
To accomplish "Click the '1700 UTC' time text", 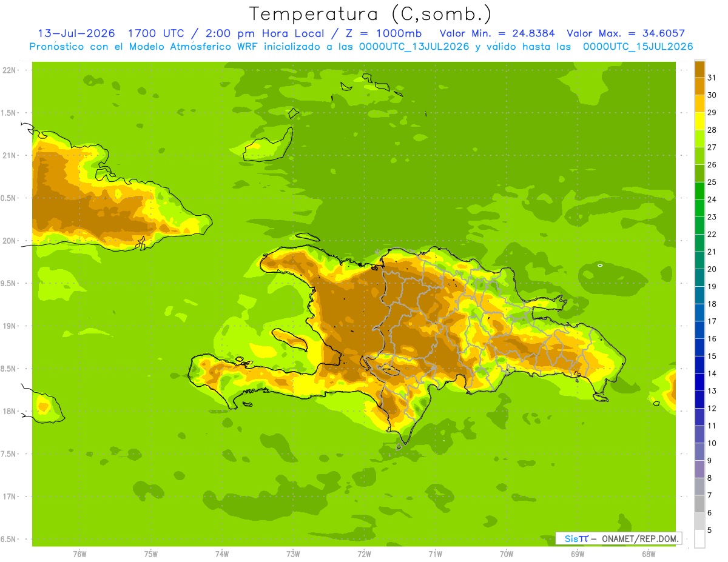I will tap(158, 33).
